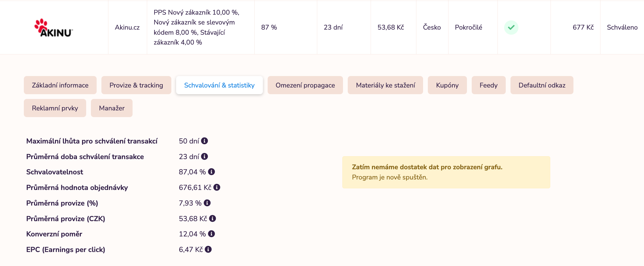Click info icon beside Průměrná provize (CZK) value
The image size is (644, 266).
click(x=213, y=218)
